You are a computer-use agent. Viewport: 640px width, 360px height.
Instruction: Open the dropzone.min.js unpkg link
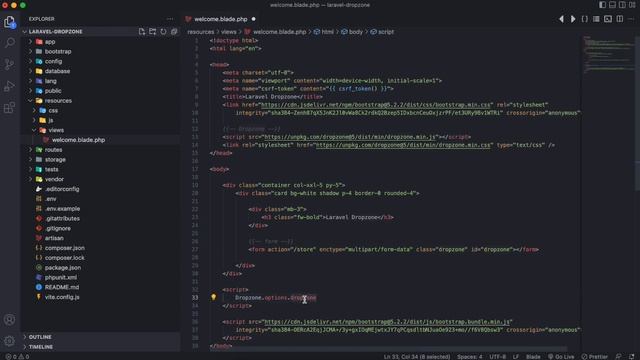pyautogui.click(x=351, y=137)
